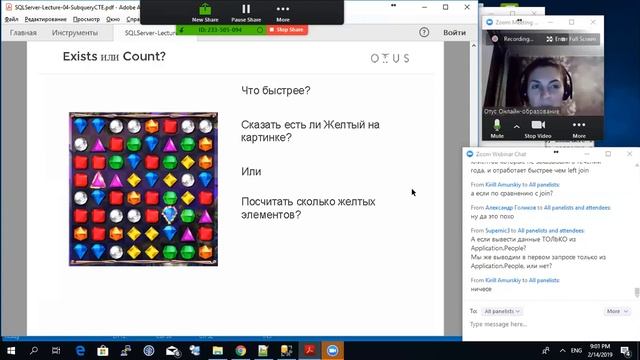Click New Share in the Zoom sharing bar
This screenshot has width=640, height=360.
pyautogui.click(x=205, y=13)
